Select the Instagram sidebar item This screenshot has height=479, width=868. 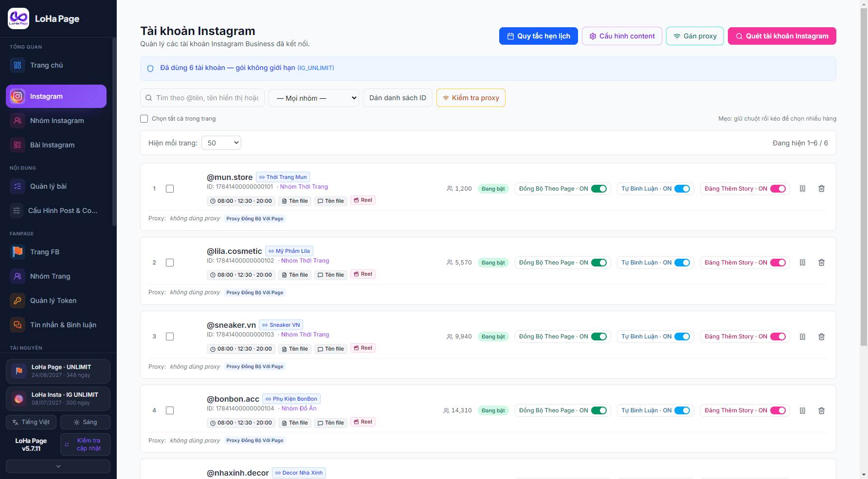(x=56, y=96)
